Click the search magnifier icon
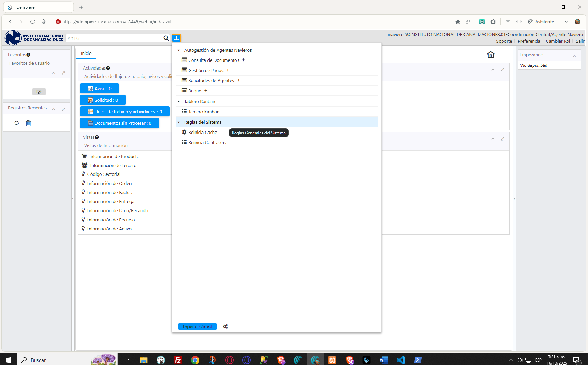588x365 pixels. point(166,38)
